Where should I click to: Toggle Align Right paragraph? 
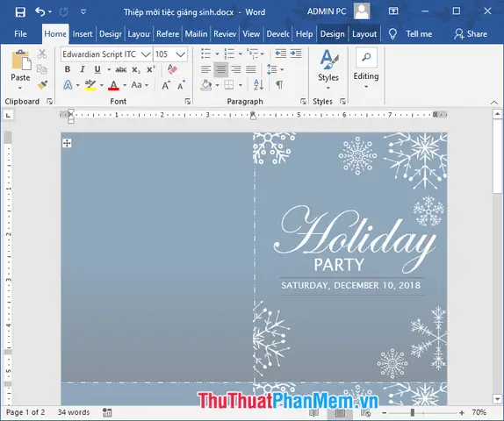pos(236,69)
